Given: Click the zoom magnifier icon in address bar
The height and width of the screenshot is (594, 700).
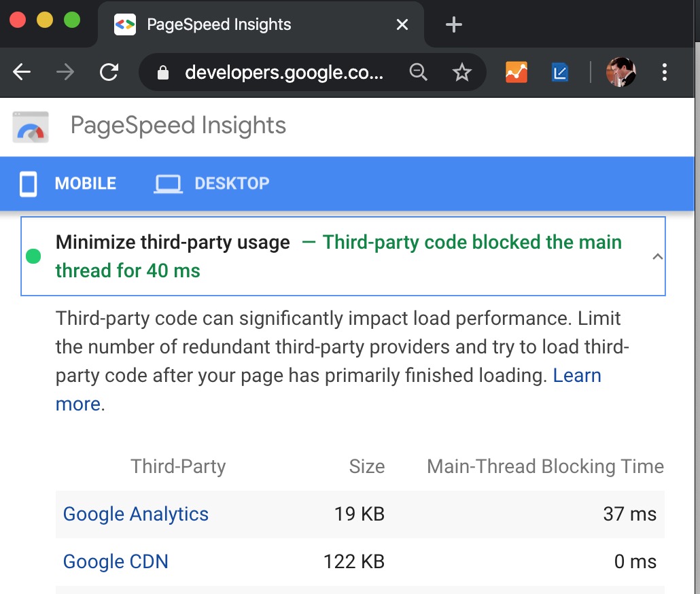Looking at the screenshot, I should pyautogui.click(x=419, y=72).
